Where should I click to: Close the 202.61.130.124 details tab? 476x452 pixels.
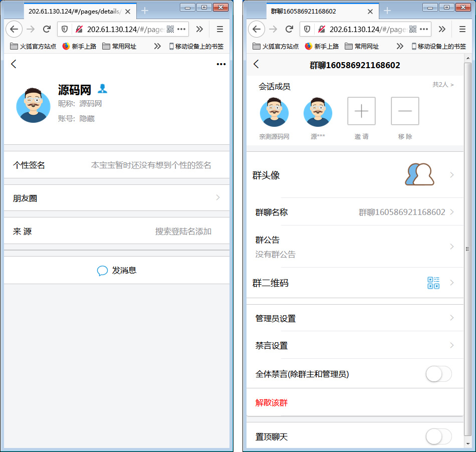128,12
